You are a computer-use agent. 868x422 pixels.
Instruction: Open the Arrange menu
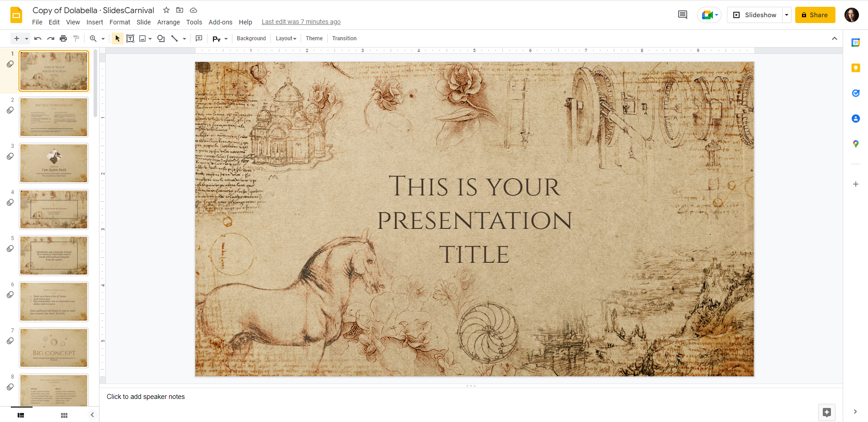[x=169, y=22]
